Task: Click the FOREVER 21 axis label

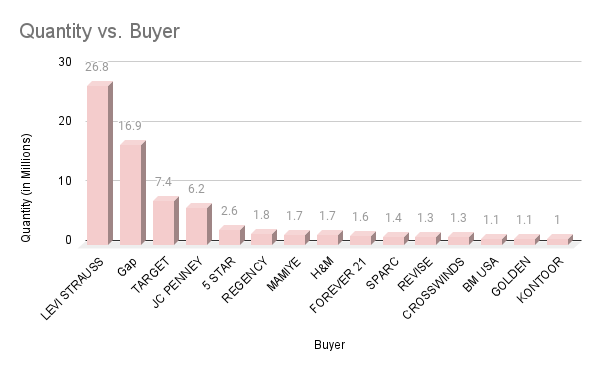Action: 338,285
